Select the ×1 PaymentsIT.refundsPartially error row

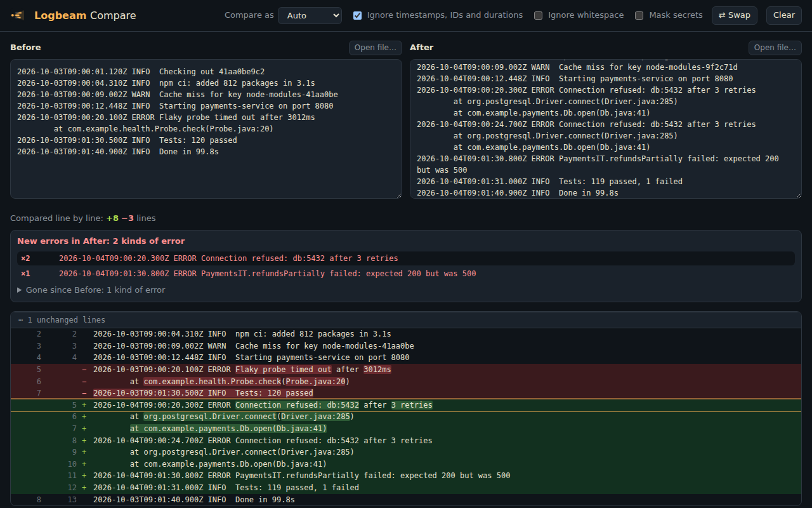click(406, 274)
